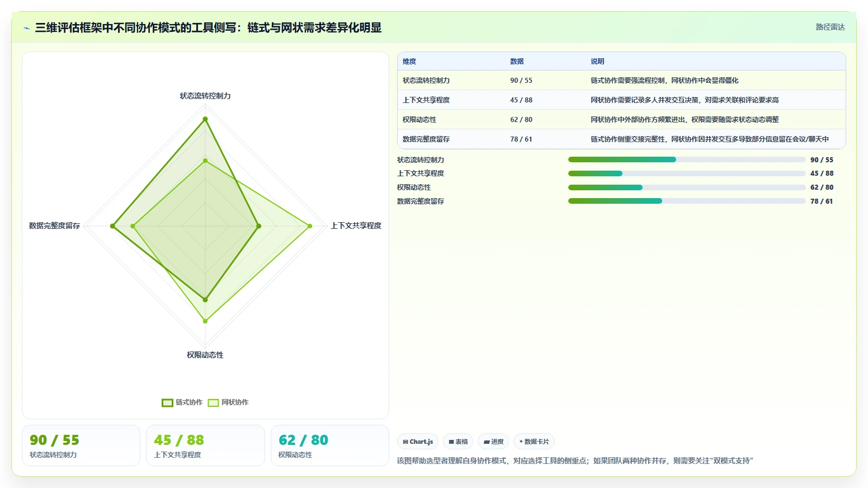Open the 90 / 55 stat card

[81, 445]
